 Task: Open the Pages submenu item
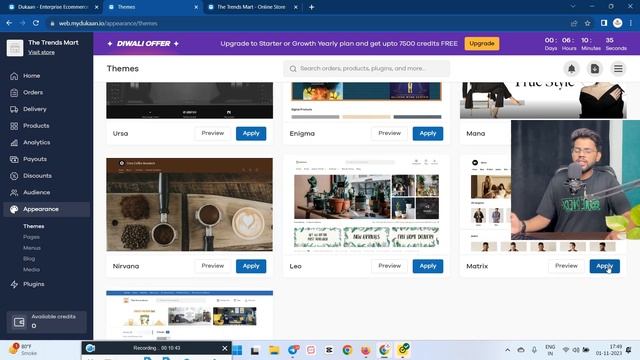tap(31, 237)
